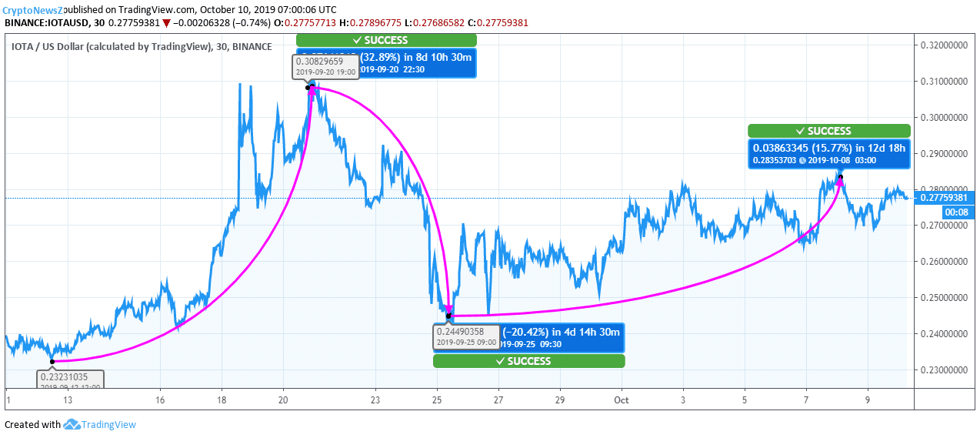Open the TradingView link beside 'Created with'
Screen dimensions: 980x438
click(x=109, y=424)
